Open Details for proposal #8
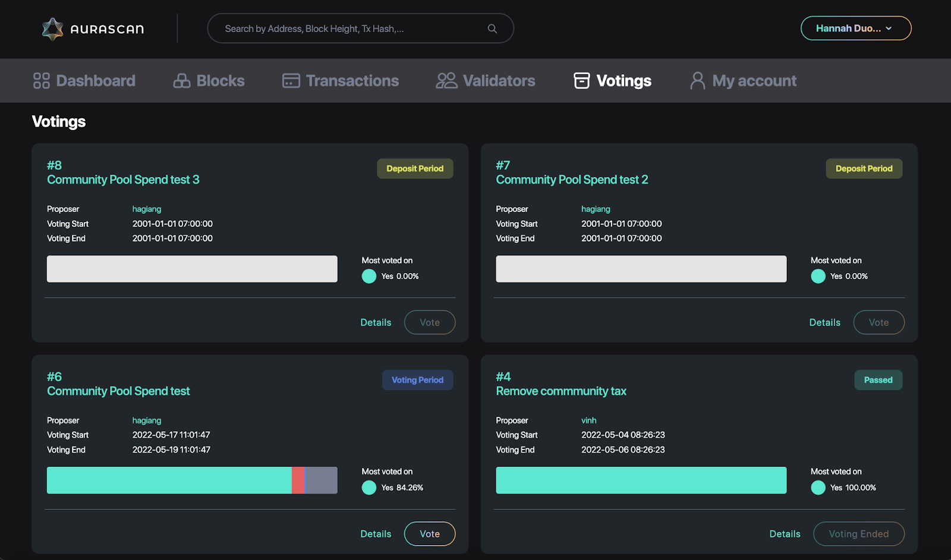 376,322
